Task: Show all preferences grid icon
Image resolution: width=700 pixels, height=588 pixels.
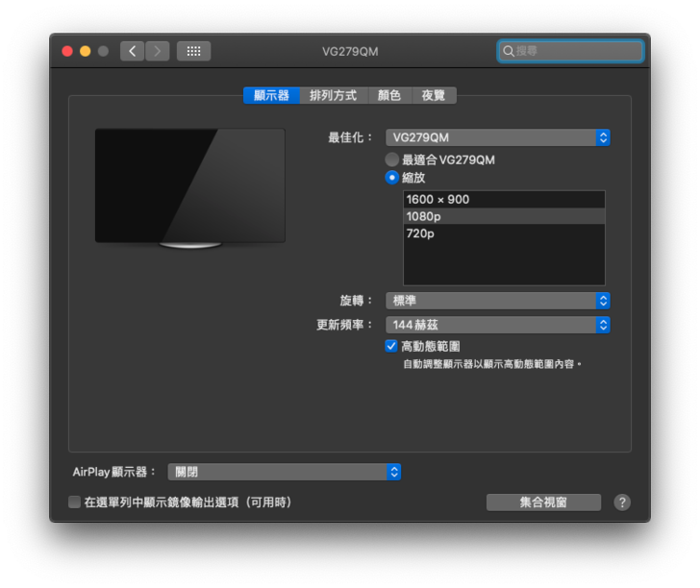Action: 193,51
